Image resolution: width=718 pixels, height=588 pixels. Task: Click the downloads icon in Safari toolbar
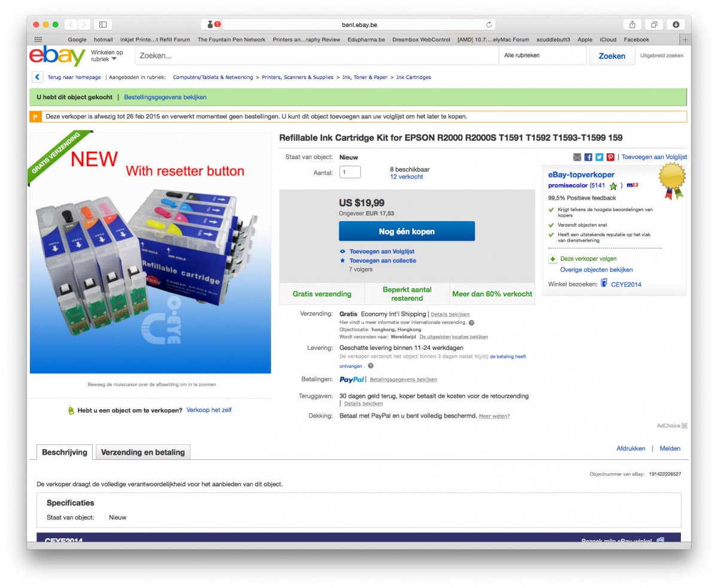point(676,25)
